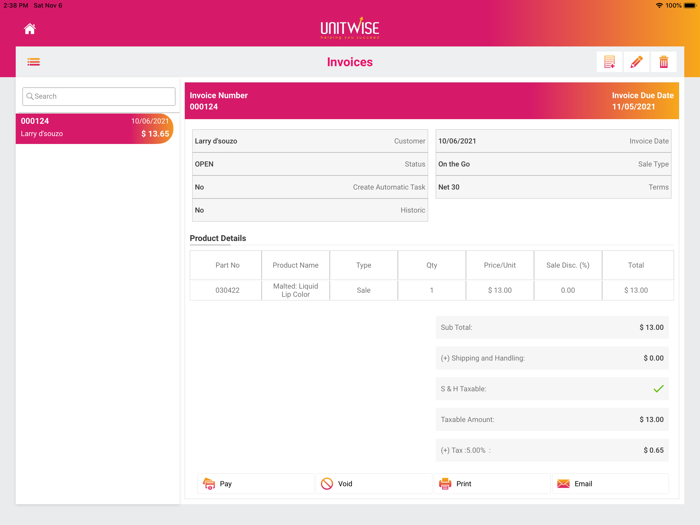Click the $ 13.65 amount in invoice list
This screenshot has height=525, width=700.
(155, 134)
